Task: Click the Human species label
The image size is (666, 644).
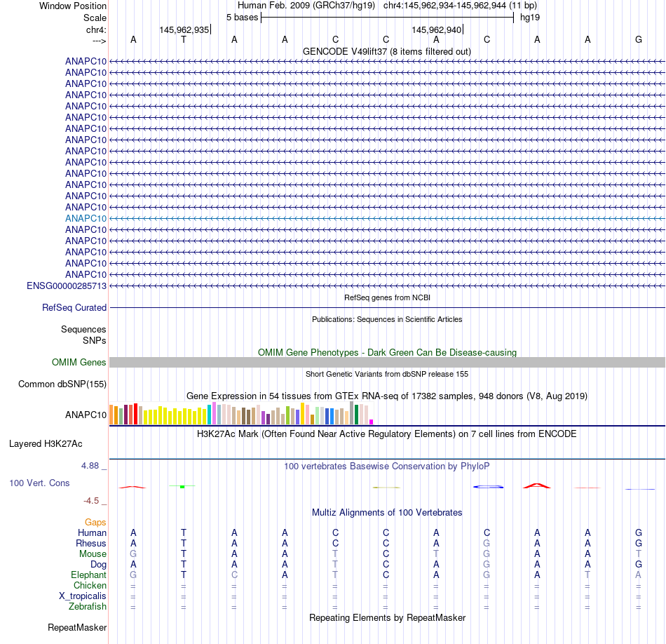Action: click(x=92, y=533)
